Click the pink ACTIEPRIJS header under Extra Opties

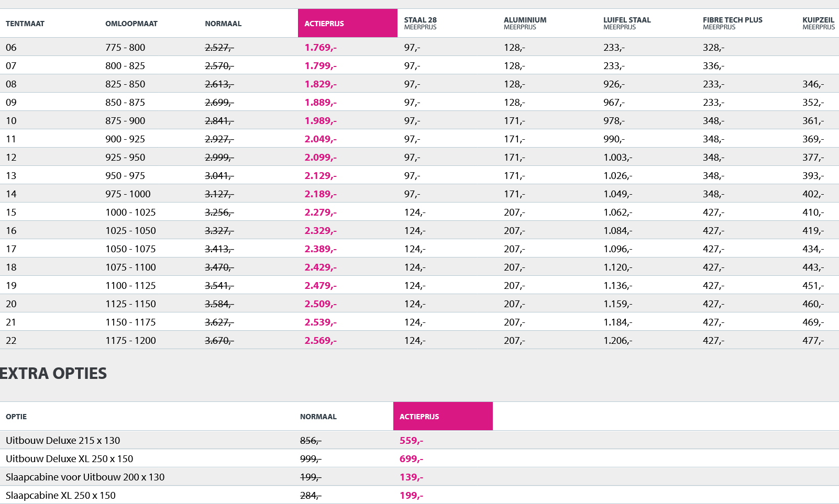pos(443,417)
